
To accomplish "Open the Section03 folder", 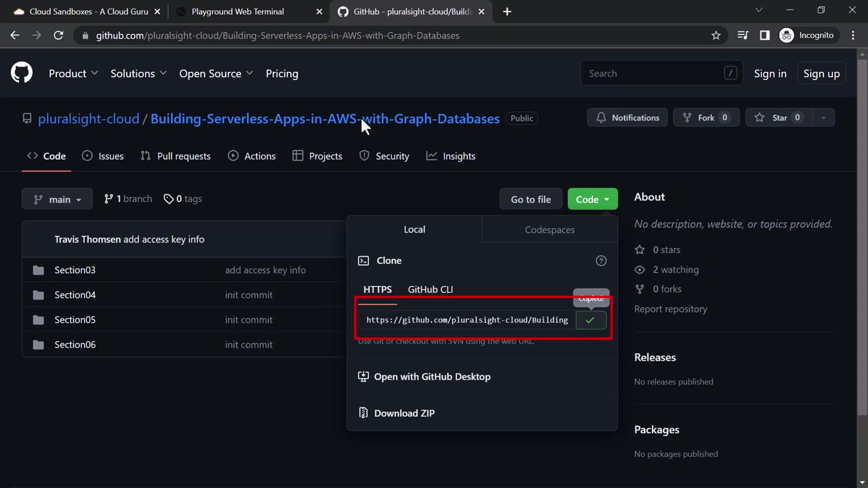I will tap(75, 270).
